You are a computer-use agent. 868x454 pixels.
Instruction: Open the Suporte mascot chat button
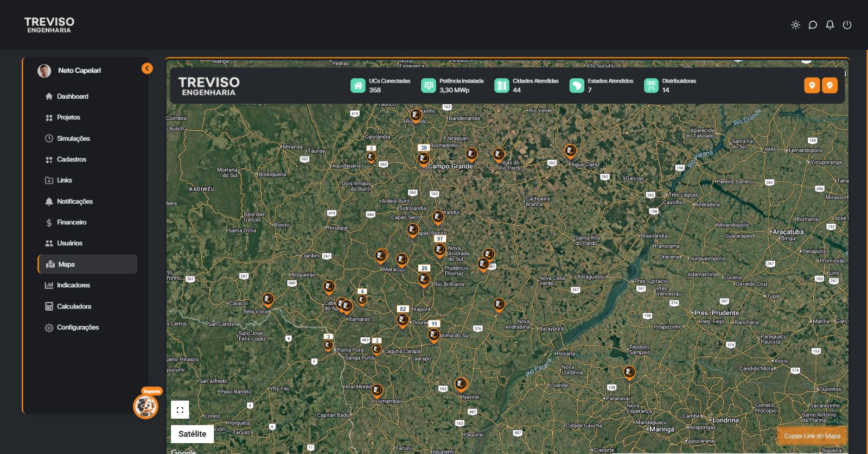(145, 406)
